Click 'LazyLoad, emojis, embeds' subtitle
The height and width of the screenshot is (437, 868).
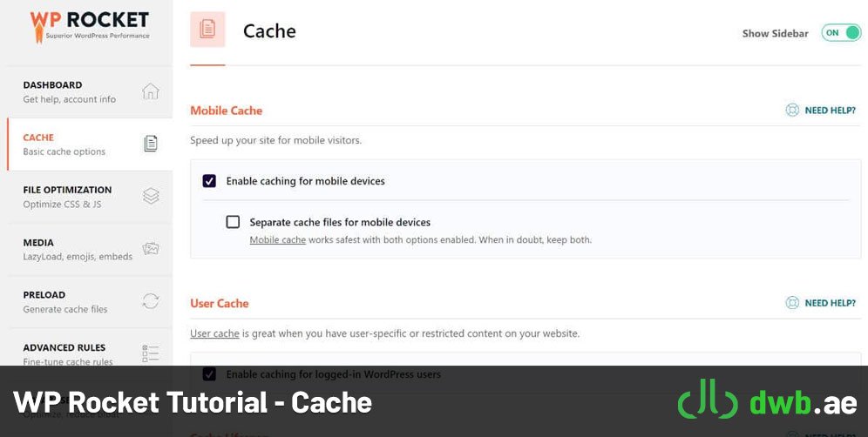click(x=78, y=257)
